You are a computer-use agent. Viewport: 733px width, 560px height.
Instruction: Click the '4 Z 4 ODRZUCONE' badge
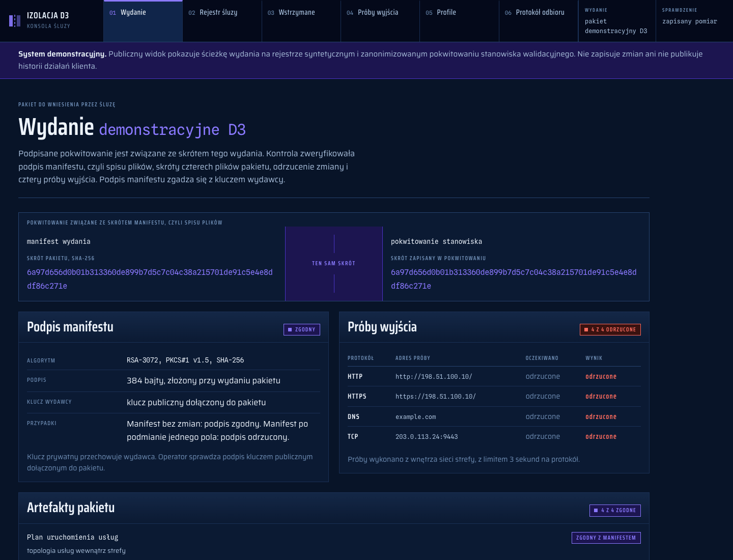coord(610,329)
